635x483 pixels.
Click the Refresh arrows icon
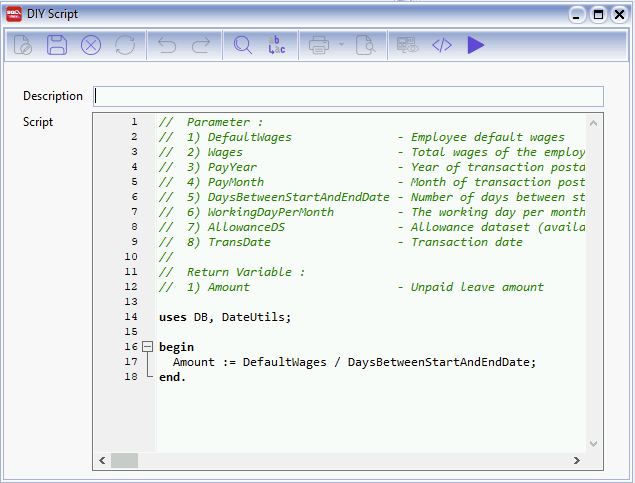pyautogui.click(x=125, y=45)
